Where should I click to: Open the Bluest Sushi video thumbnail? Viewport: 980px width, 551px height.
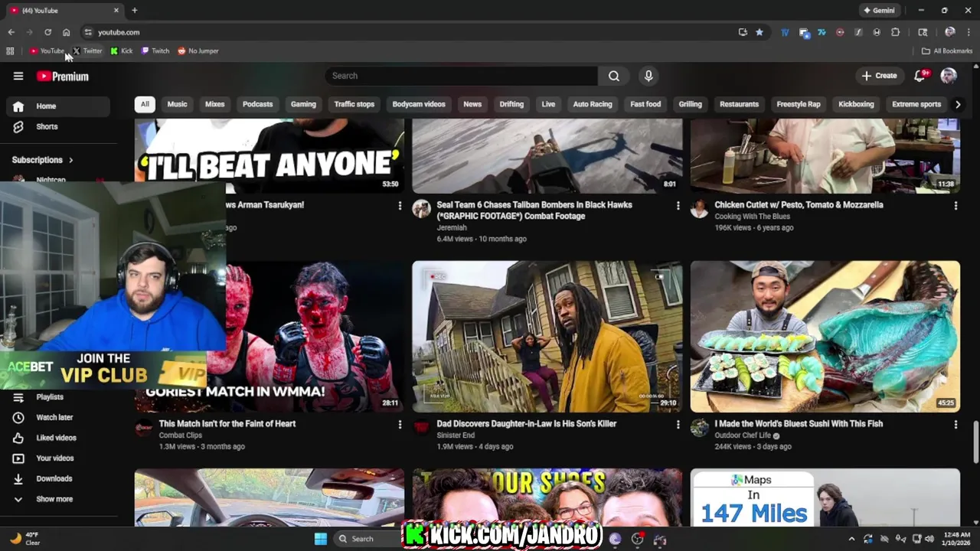(x=825, y=336)
